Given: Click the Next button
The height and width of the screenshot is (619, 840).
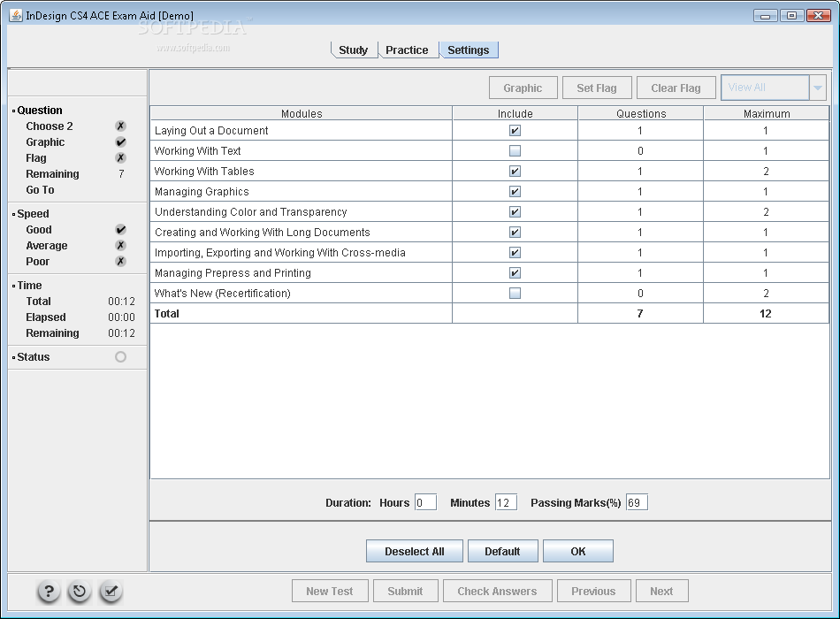Looking at the screenshot, I should pos(661,591).
